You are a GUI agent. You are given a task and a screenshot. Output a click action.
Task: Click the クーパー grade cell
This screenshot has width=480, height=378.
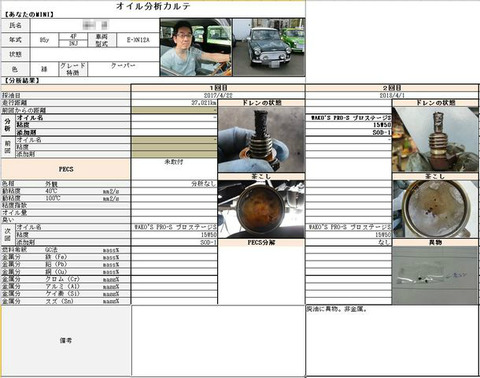(123, 69)
